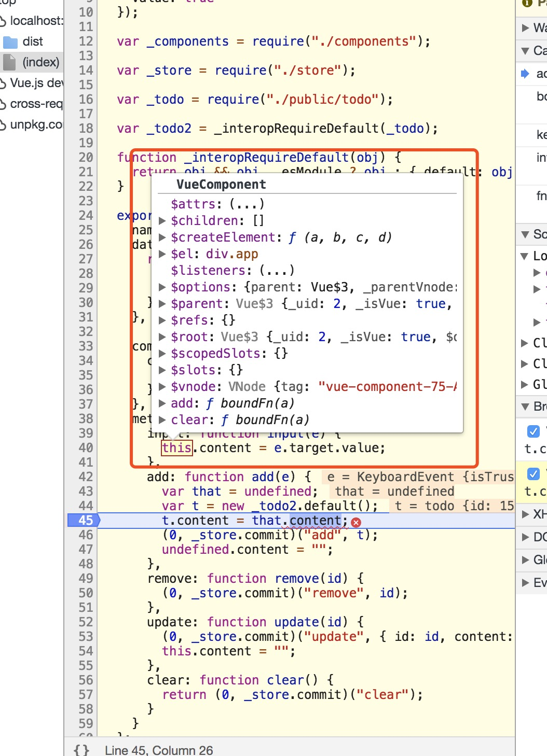
Task: Set breakpoint on line number 12
Action: point(86,41)
